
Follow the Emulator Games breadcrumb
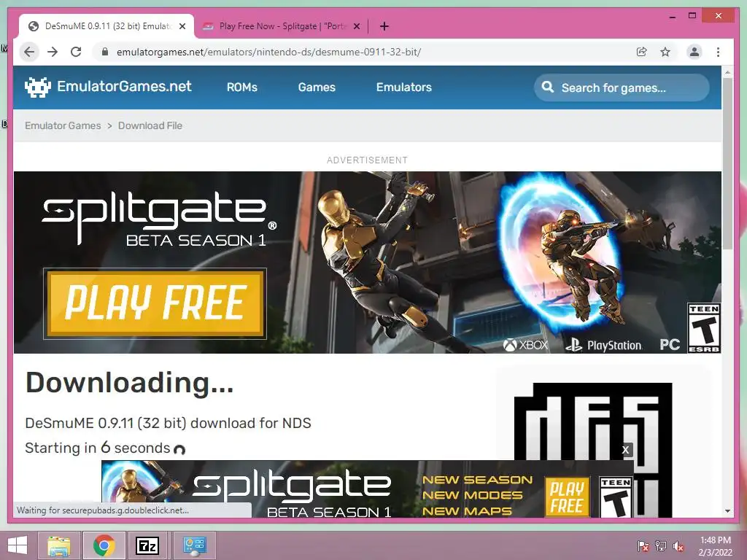(63, 125)
